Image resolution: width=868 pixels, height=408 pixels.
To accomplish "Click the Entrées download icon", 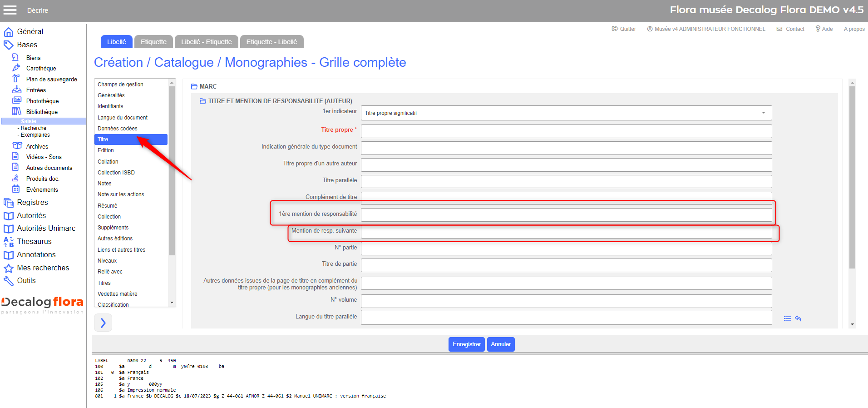I will 16,90.
